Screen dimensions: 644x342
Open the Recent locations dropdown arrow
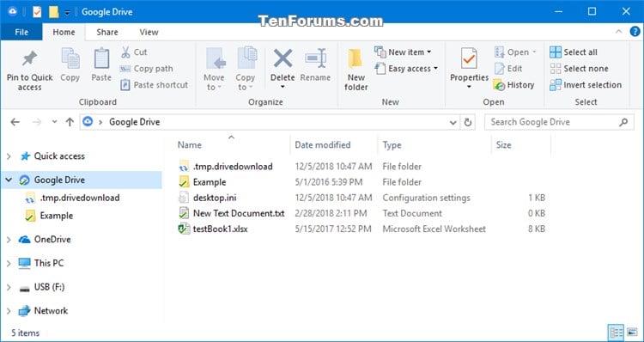pyautogui.click(x=54, y=122)
